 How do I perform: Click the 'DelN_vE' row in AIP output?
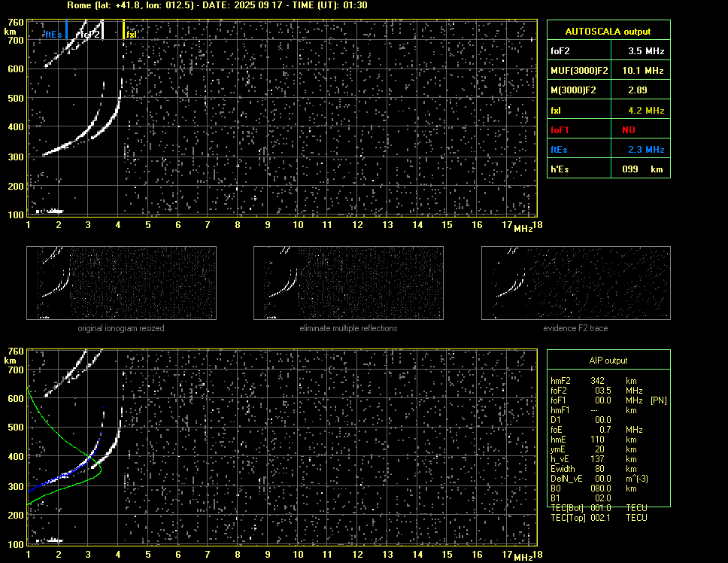pos(599,479)
